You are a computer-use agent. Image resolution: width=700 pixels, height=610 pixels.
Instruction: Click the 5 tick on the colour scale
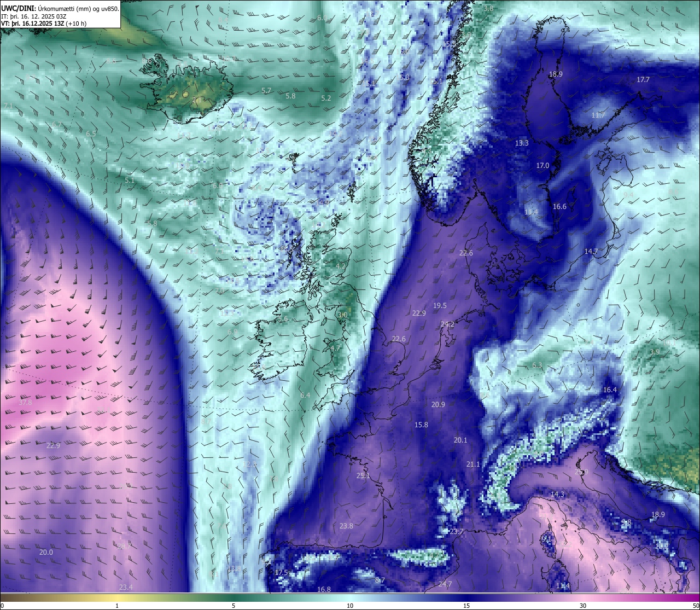(x=234, y=606)
